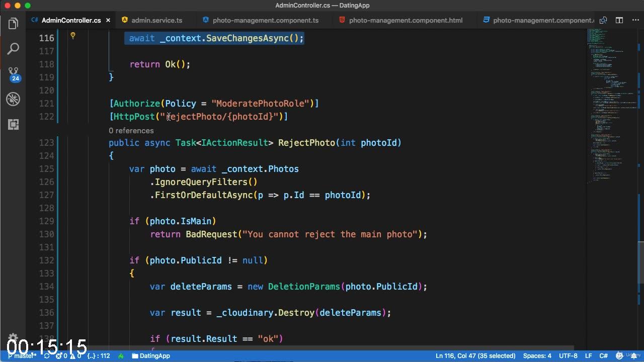Click the ModeratePhotoRole string on line 121
This screenshot has width=644, height=362.
point(260,104)
